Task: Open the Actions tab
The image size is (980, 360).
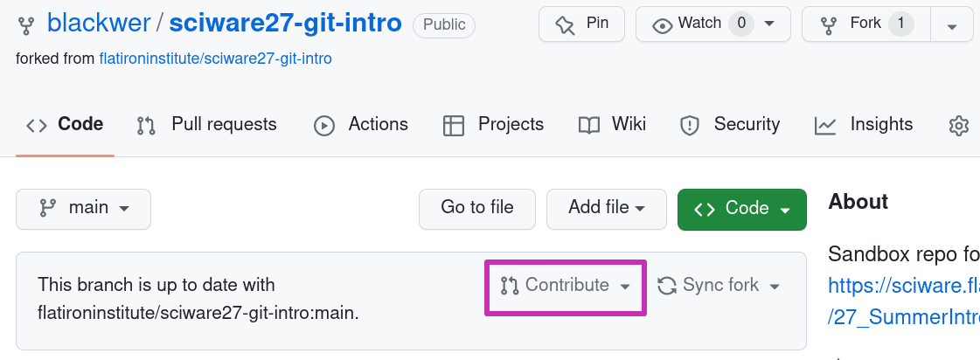Action: 361,124
